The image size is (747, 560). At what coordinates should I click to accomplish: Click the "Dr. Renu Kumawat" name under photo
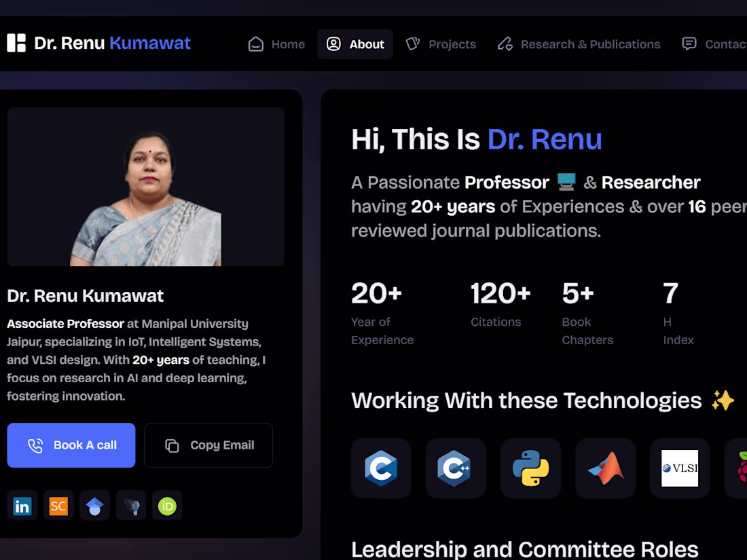[86, 296]
